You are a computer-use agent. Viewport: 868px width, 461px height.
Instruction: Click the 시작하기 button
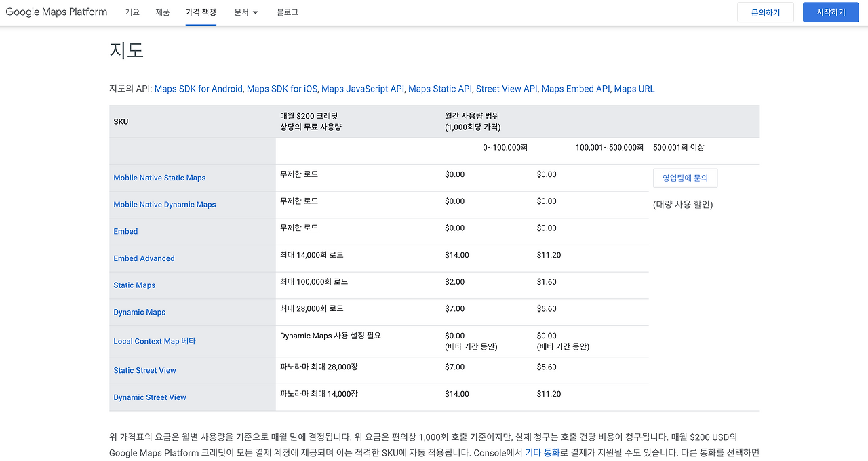tap(831, 12)
